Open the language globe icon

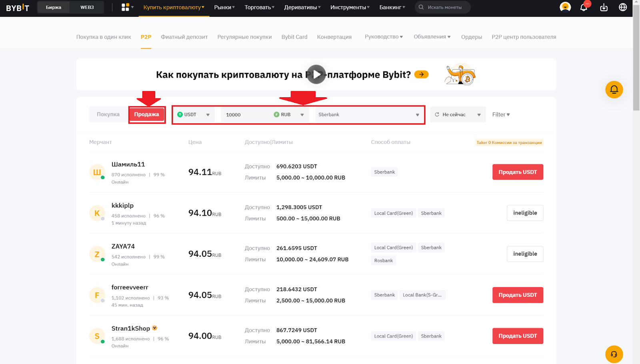click(x=622, y=7)
